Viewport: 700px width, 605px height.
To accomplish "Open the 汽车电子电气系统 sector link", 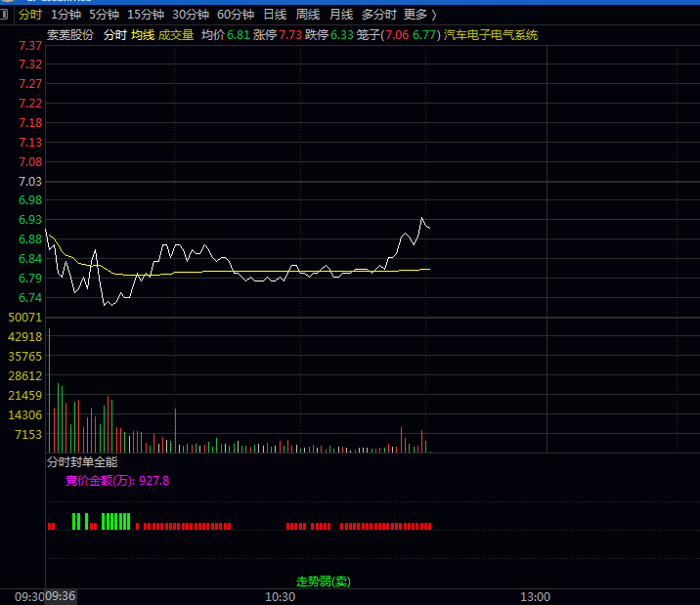I will 491,35.
